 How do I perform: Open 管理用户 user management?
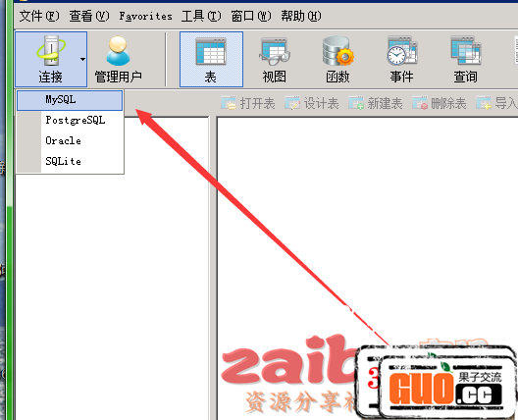click(x=119, y=59)
